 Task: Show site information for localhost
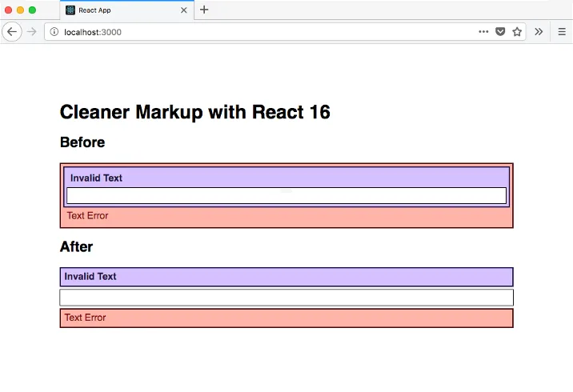pyautogui.click(x=54, y=32)
